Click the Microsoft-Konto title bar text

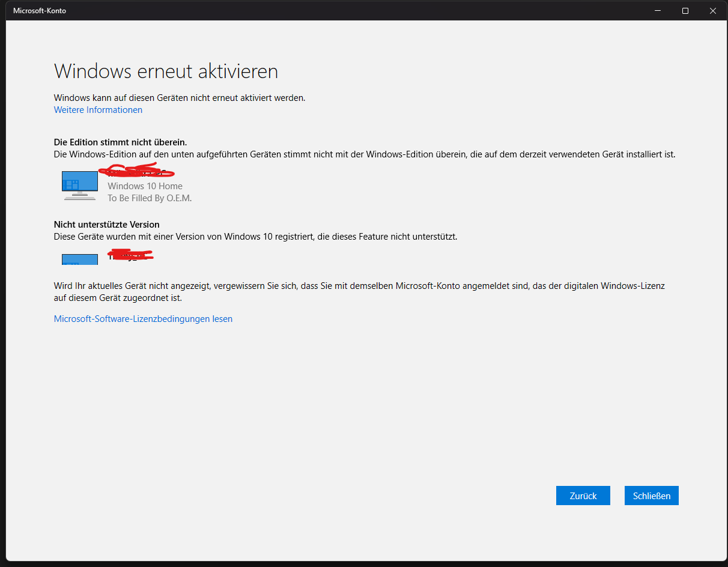coord(40,11)
